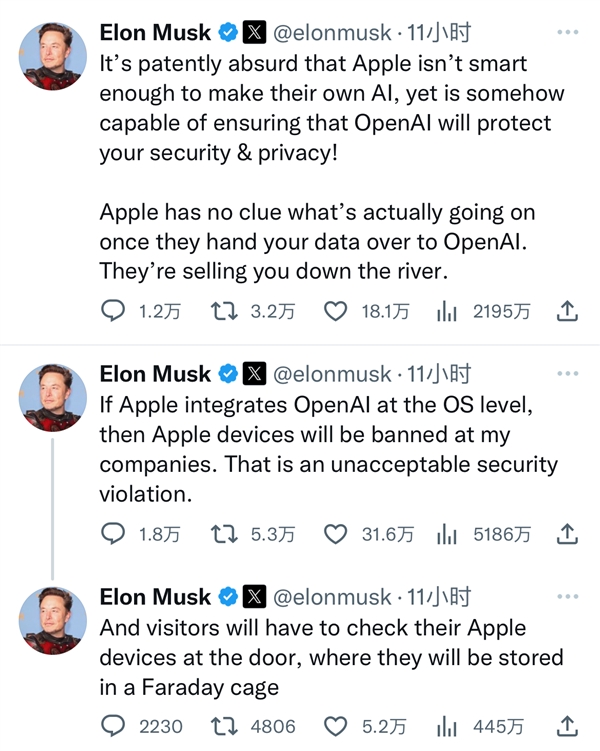Viewport: 600px width, 751px height.
Task: Open the @elonmusk handle on the second tweet
Action: [332, 374]
